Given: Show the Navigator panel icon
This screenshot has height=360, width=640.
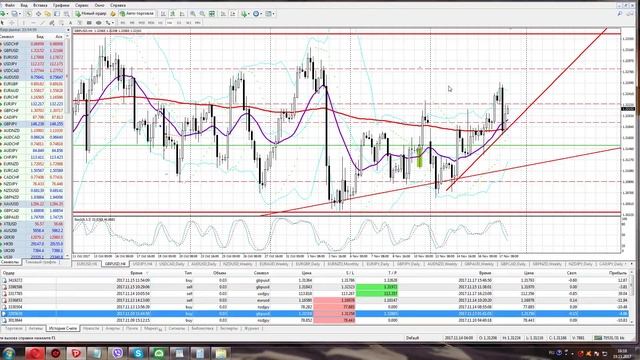Looking at the screenshot, I should [x=47, y=13].
